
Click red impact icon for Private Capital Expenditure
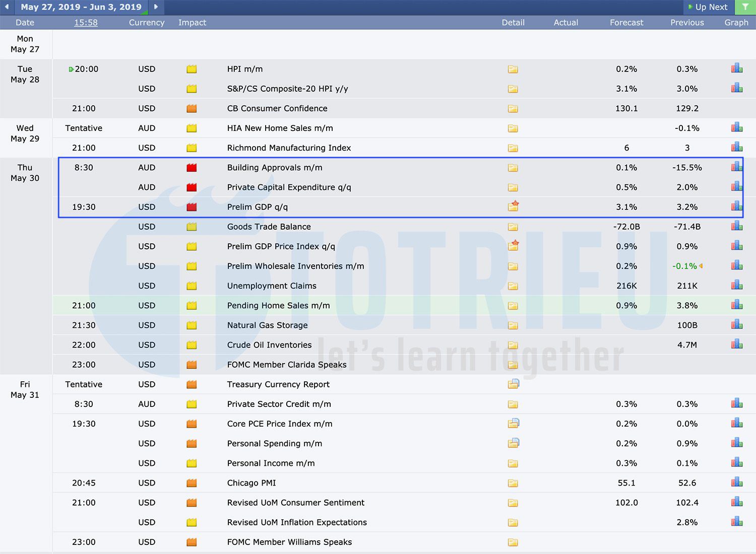[192, 187]
